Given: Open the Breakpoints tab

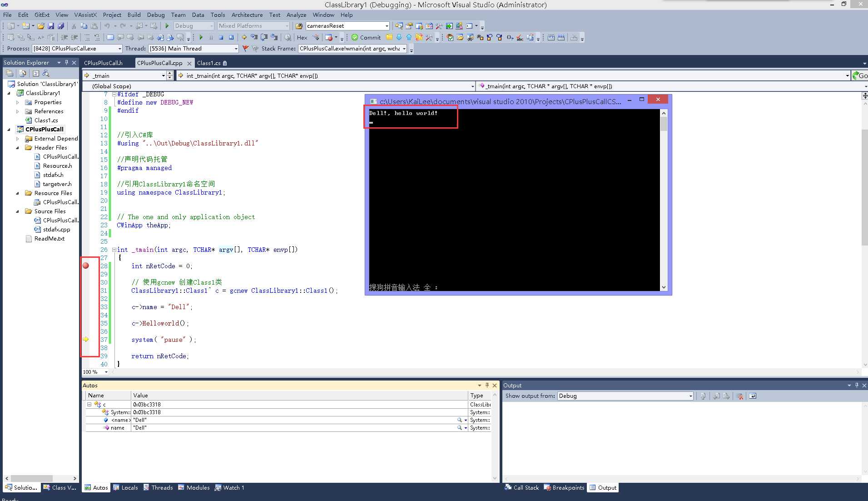Looking at the screenshot, I should coord(564,487).
